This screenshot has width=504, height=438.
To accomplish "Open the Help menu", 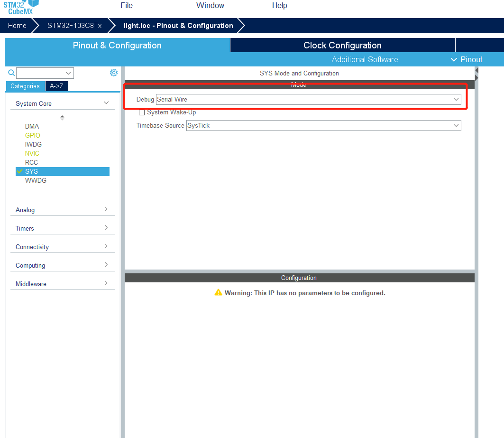I will (280, 6).
